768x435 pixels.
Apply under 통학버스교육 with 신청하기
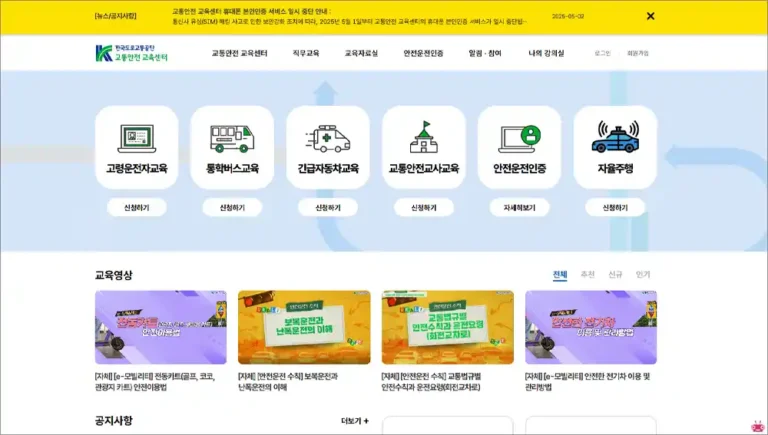[232, 208]
